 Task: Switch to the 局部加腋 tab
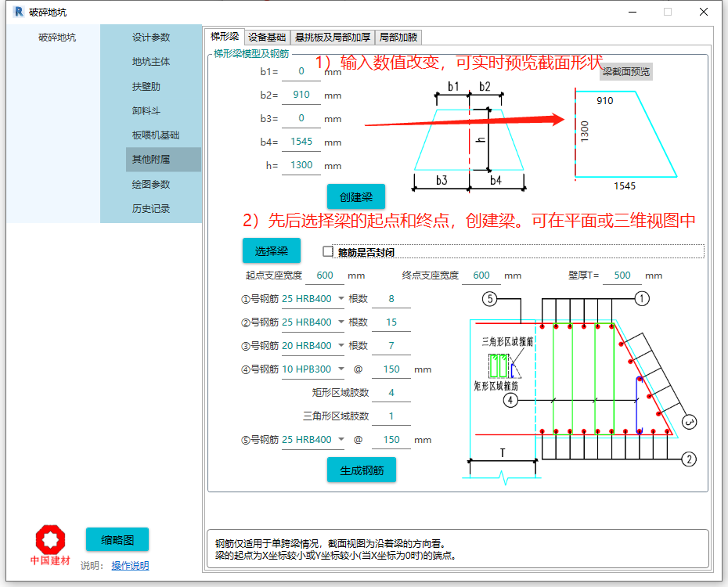click(398, 37)
